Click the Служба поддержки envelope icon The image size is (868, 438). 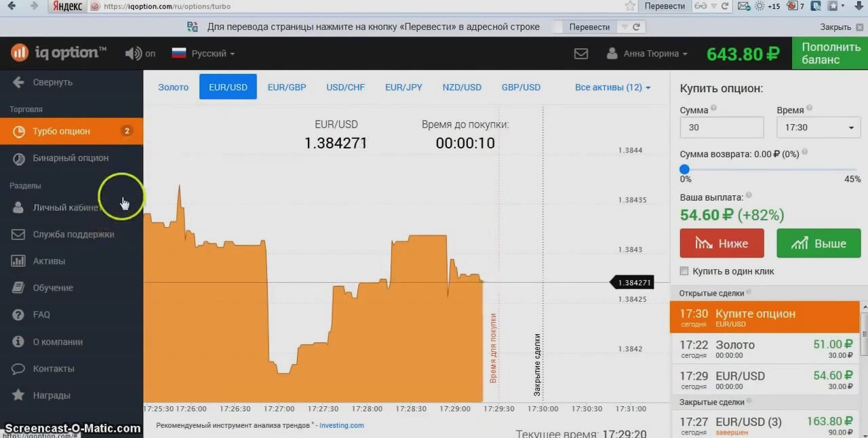[x=19, y=235]
